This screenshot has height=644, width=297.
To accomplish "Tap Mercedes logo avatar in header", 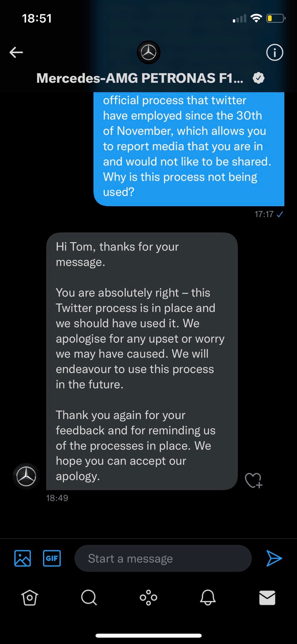I will [x=148, y=52].
